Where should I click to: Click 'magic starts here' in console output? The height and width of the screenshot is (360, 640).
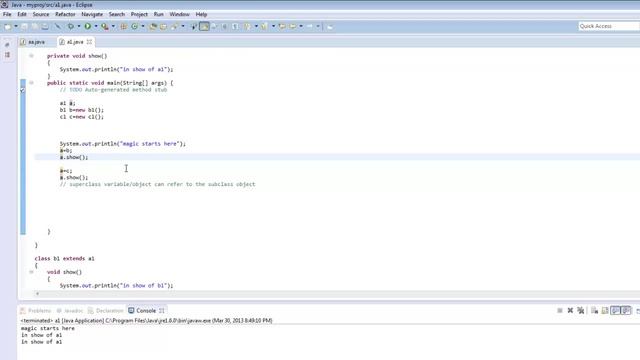(x=48, y=328)
